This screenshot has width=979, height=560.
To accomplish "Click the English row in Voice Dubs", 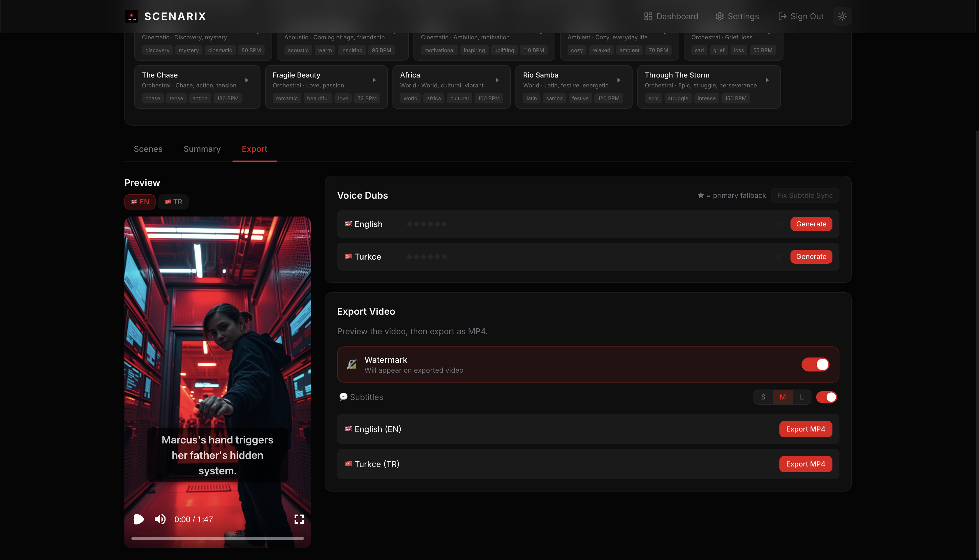I will pos(588,224).
